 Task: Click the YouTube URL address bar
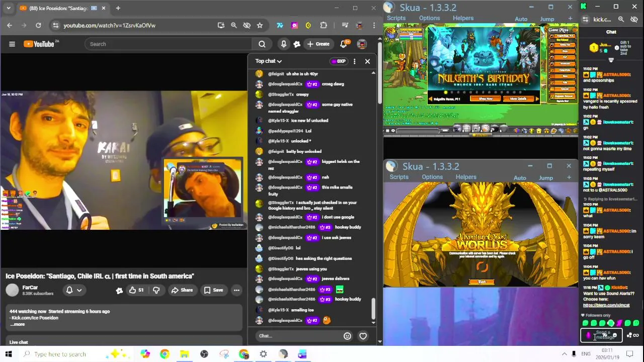[x=136, y=25]
